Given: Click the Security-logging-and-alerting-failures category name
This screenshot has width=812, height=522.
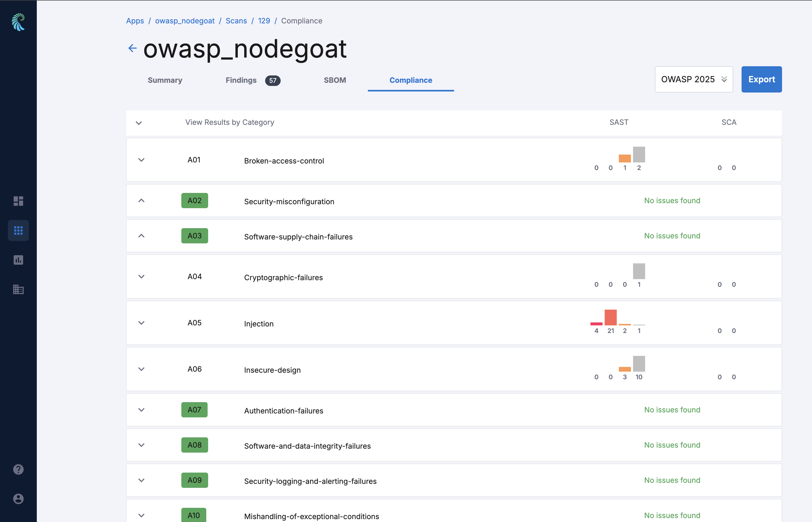Looking at the screenshot, I should pos(310,481).
